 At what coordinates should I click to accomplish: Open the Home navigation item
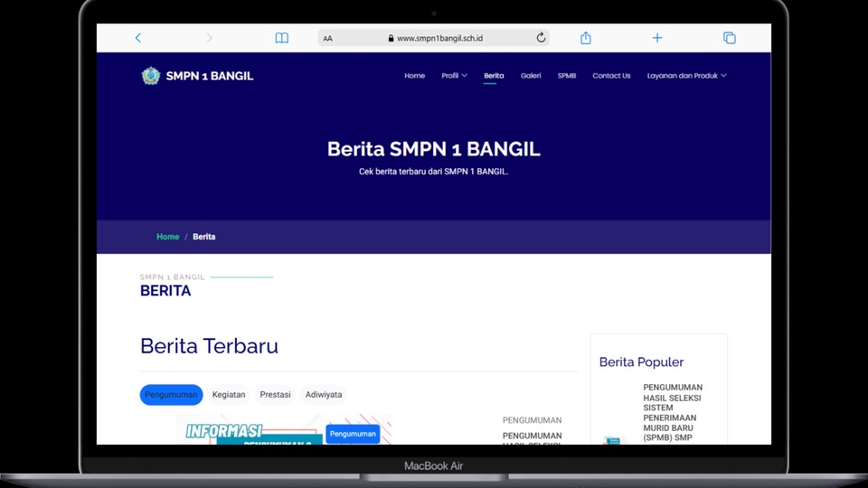point(415,76)
